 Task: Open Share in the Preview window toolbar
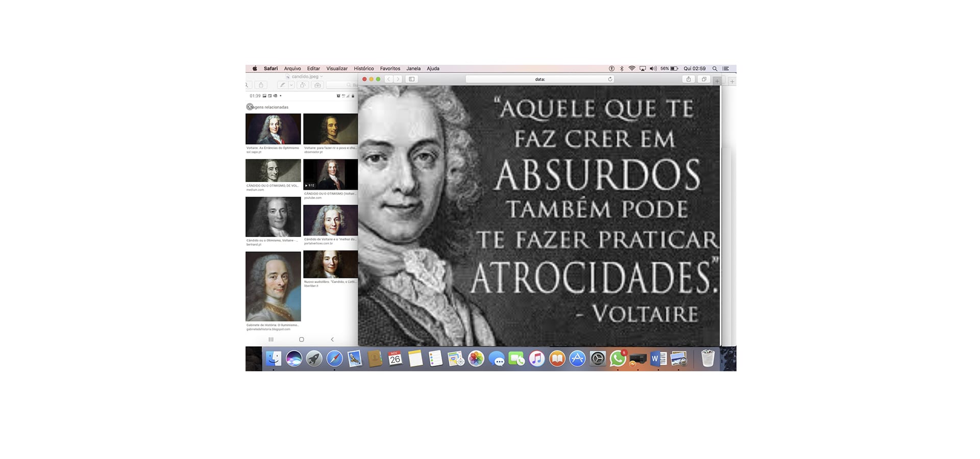pyautogui.click(x=261, y=85)
